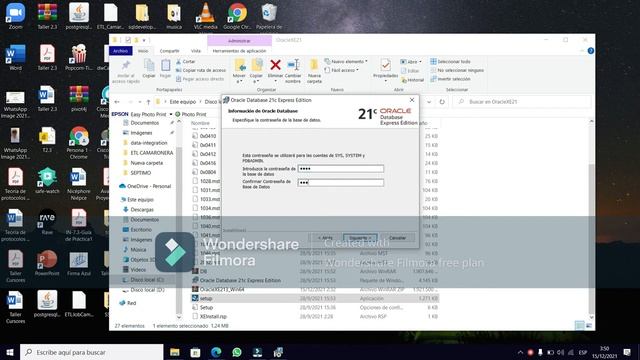The width and height of the screenshot is (640, 360).
Task: Go back with Explorer's left arrow
Action: coord(117,102)
